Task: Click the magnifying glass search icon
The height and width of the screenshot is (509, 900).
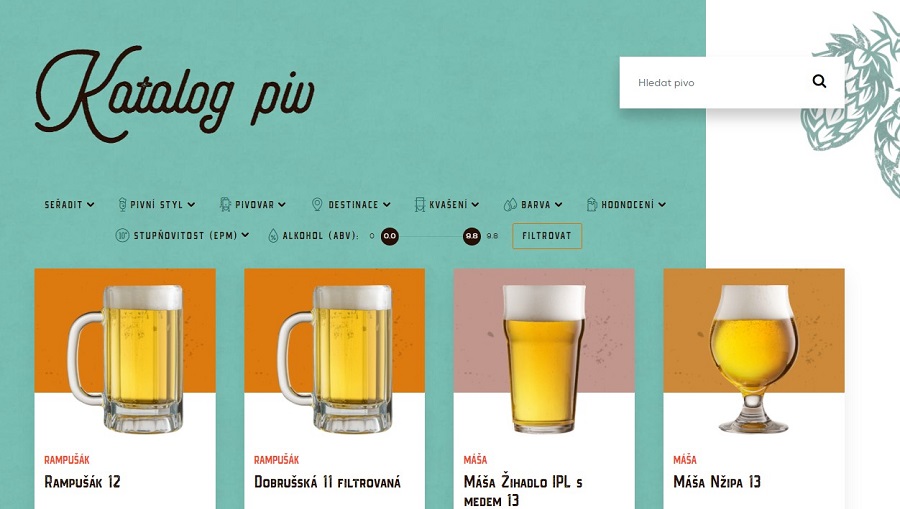Action: 819,81
